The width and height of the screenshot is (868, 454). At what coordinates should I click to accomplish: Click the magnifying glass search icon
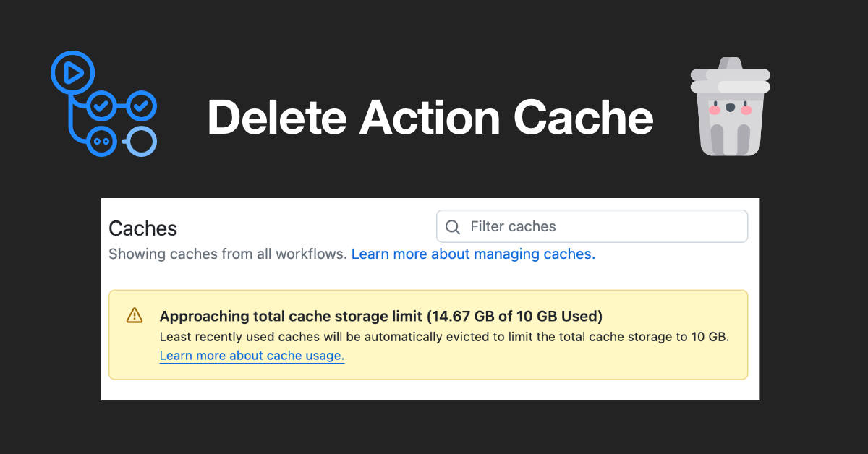pyautogui.click(x=453, y=227)
